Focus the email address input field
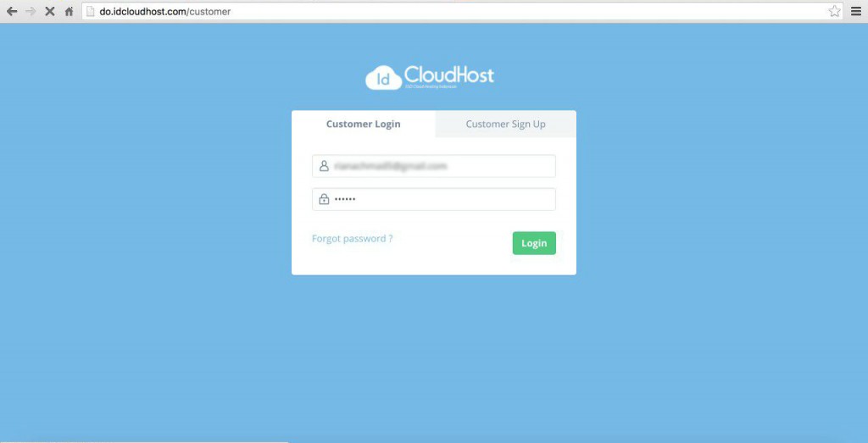The image size is (868, 443). pos(434,166)
